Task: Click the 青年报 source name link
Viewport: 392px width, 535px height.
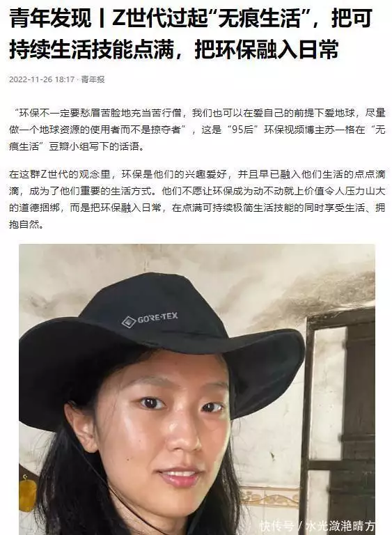Action: click(x=93, y=79)
